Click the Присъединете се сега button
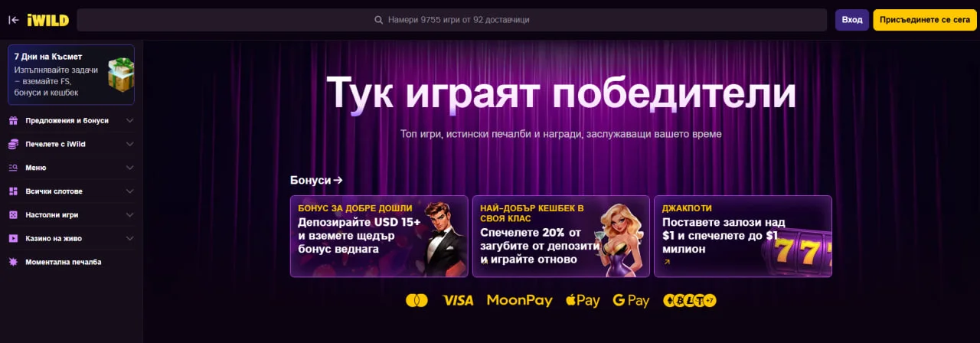The width and height of the screenshot is (980, 343). click(925, 20)
